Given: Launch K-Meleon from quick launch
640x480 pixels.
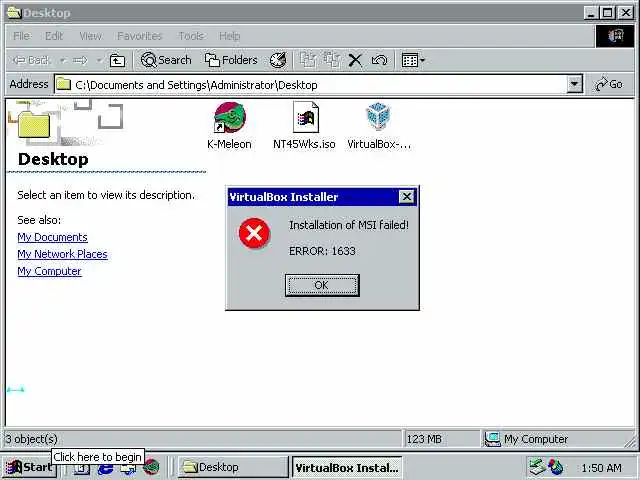Looking at the screenshot, I should click(151, 467).
